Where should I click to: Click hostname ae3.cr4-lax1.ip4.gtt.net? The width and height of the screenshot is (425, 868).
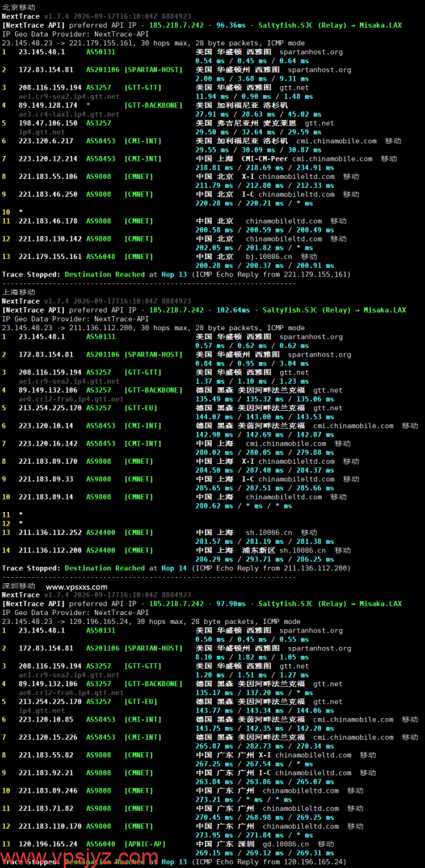pyautogui.click(x=69, y=114)
